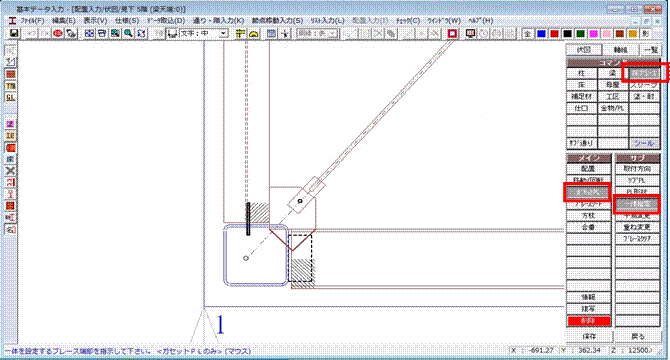Switch to the 軸組 view tab
The image size is (670, 360).
[620, 50]
